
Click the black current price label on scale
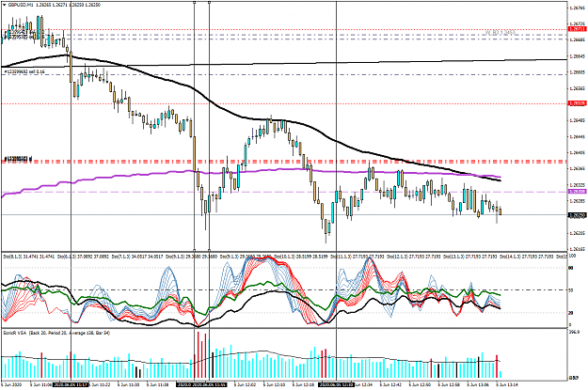[578, 215]
